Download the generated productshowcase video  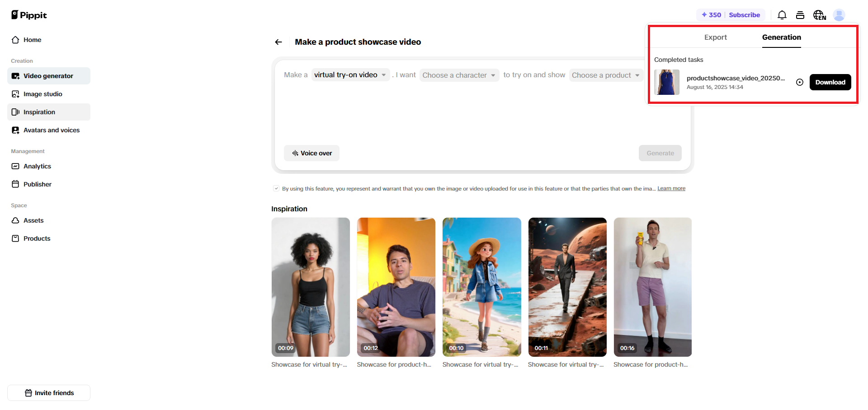coord(830,82)
